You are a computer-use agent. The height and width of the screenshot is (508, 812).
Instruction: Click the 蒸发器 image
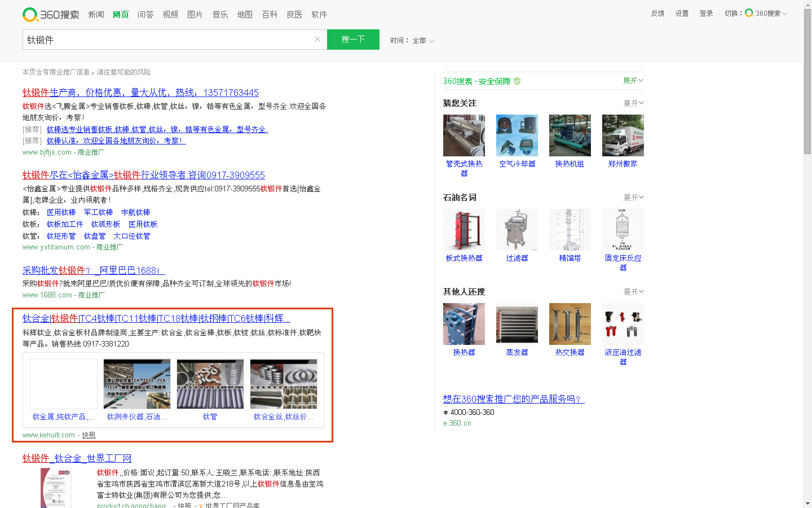pyautogui.click(x=517, y=324)
